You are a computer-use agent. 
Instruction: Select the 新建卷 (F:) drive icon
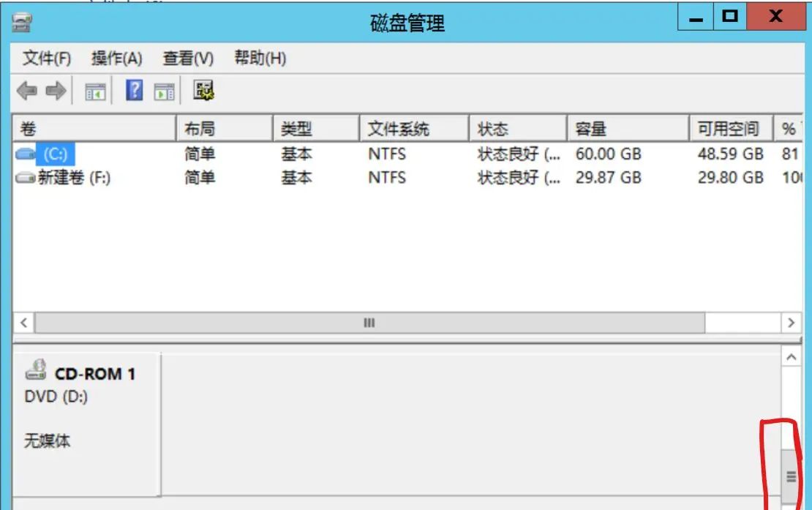[26, 178]
